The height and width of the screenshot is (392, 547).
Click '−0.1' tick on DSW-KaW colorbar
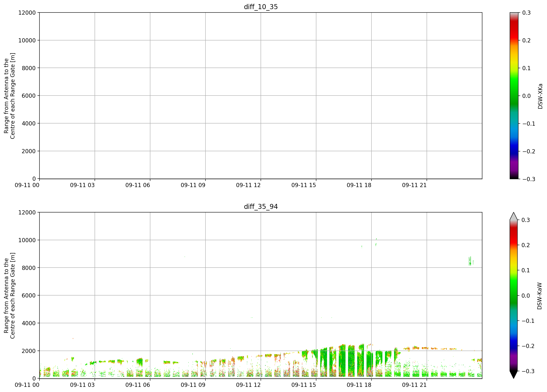528,321
